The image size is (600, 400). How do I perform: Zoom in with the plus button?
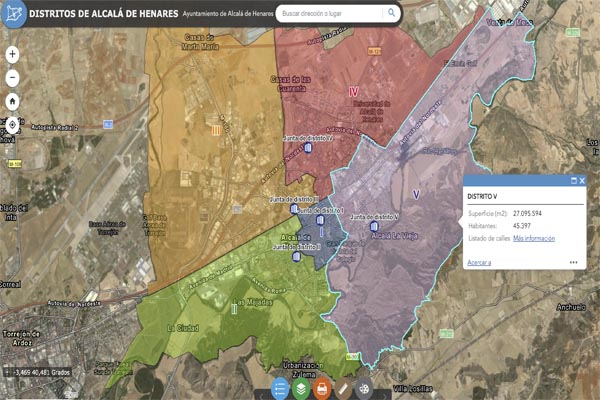point(13,54)
